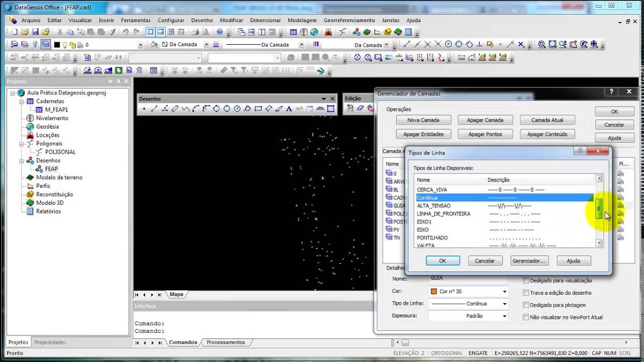Image resolution: width=644 pixels, height=362 pixels.
Task: Open the Georreferenciamento menu
Action: (x=349, y=20)
